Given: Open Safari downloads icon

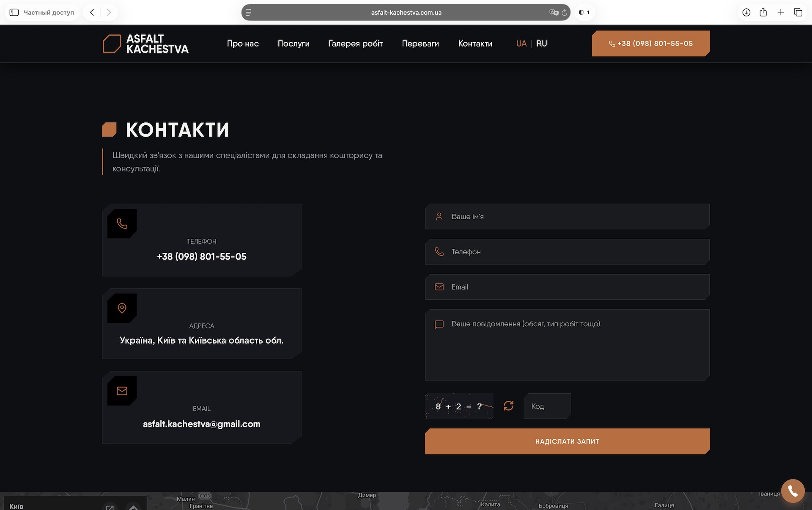Looking at the screenshot, I should coord(746,12).
